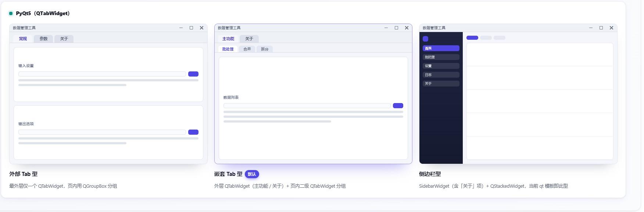644x212 pixels.
Task: Click the input field under 数据列表
Action: point(307,106)
